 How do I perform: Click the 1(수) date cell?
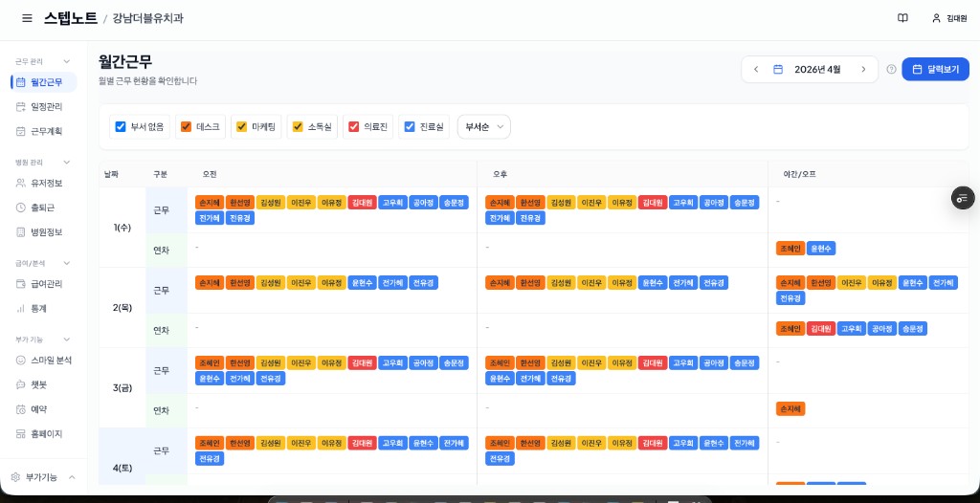tap(122, 228)
